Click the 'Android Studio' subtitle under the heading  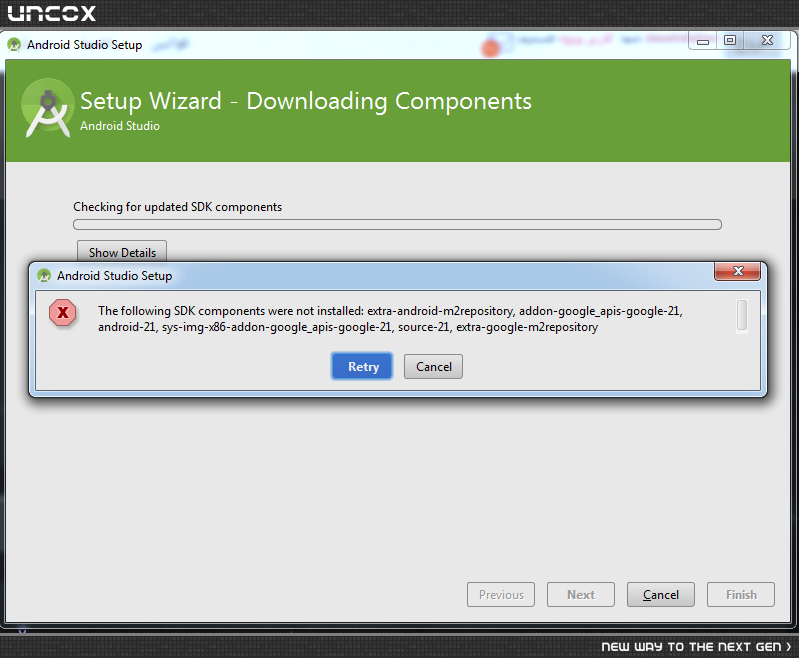120,126
